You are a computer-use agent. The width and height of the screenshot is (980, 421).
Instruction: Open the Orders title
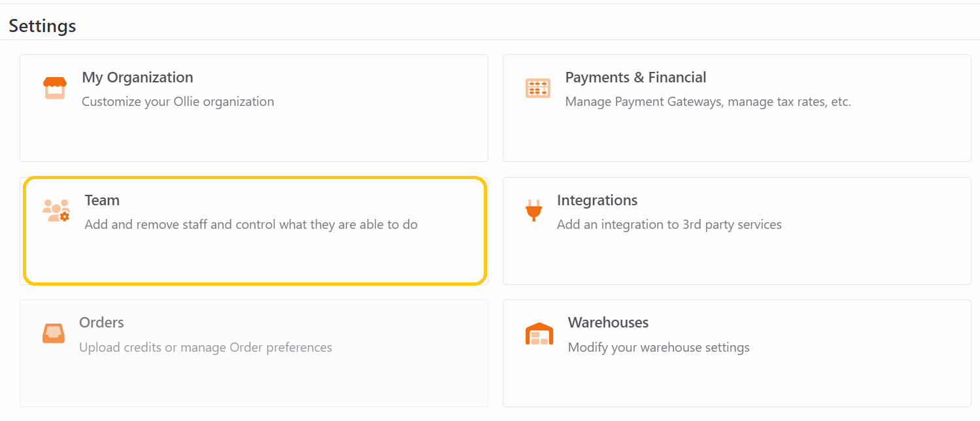(101, 322)
